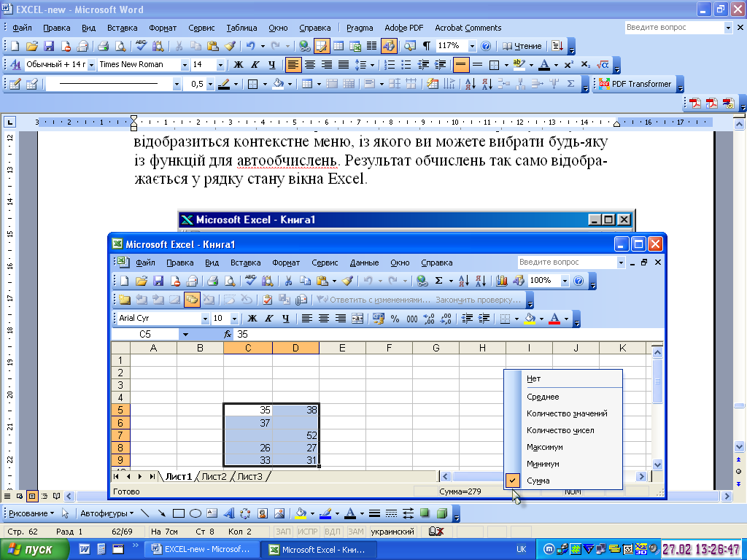747x560 pixels.
Task: Click the bulleted list icon in Word
Action: (406, 65)
